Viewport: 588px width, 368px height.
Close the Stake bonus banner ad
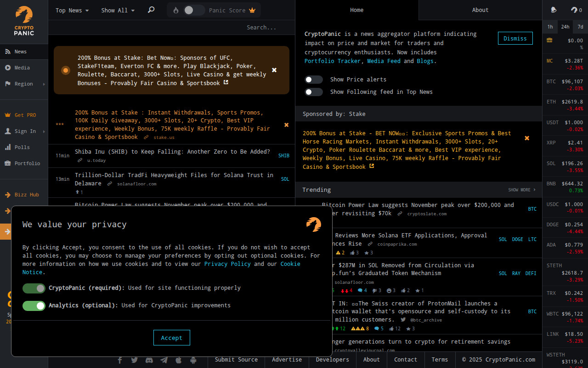click(274, 70)
